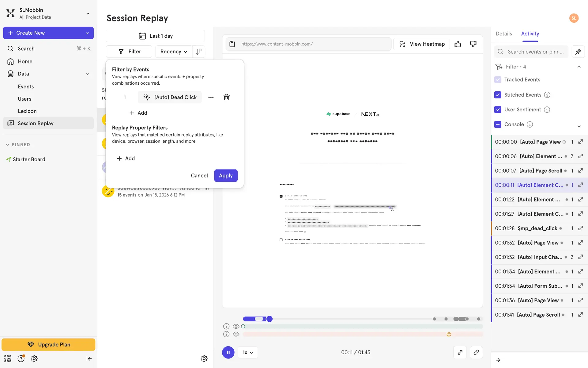This screenshot has height=368, width=588.
Task: Uncheck User Sentiment checkbox
Action: (x=498, y=109)
